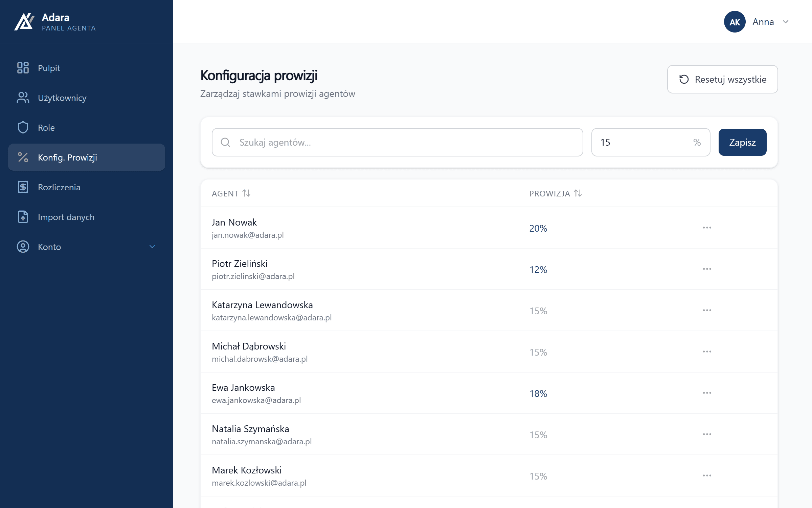Click the Użytkownicy users icon
The height and width of the screenshot is (508, 812).
coord(23,98)
